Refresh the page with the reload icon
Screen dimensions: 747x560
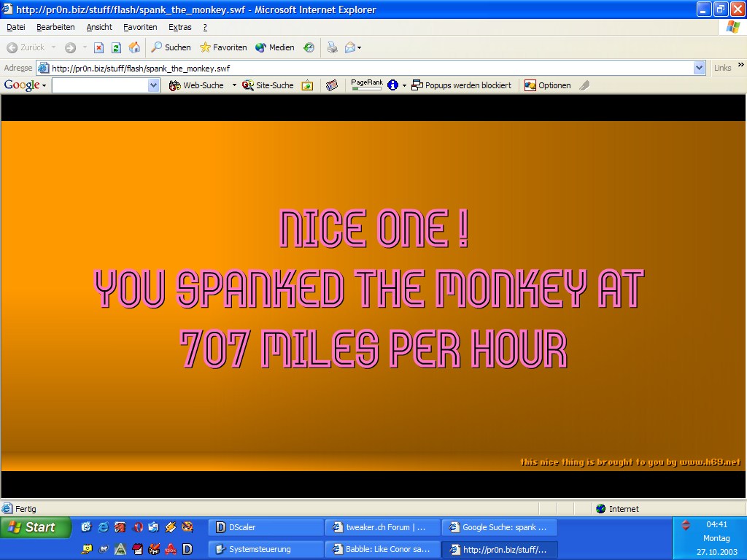coord(116,47)
